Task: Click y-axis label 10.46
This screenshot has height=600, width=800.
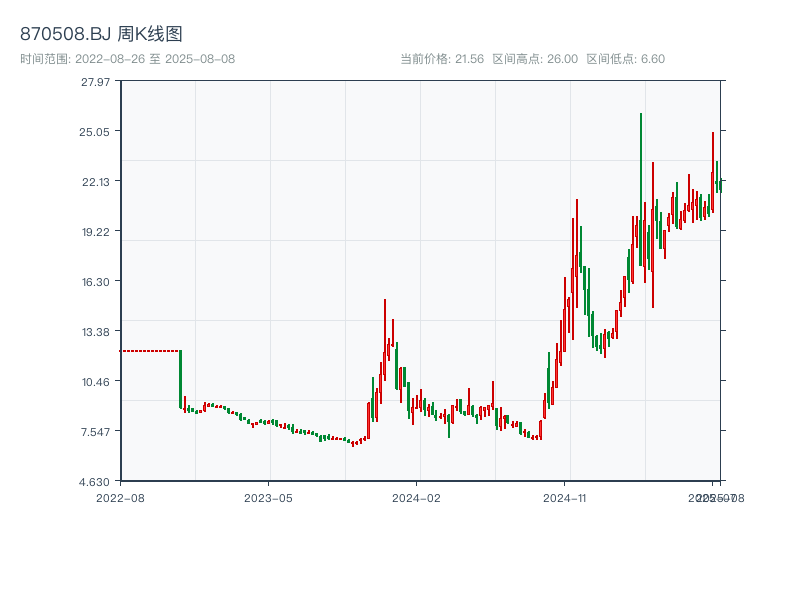Action: (96, 382)
